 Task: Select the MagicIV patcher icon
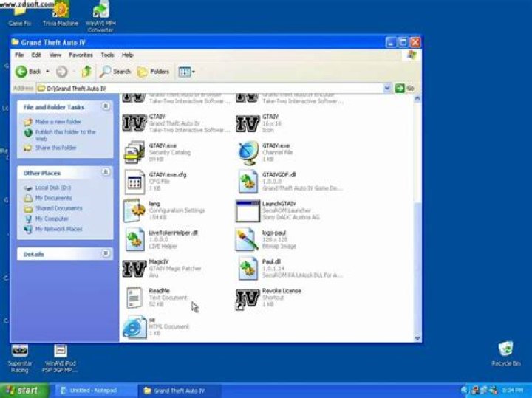pos(134,269)
